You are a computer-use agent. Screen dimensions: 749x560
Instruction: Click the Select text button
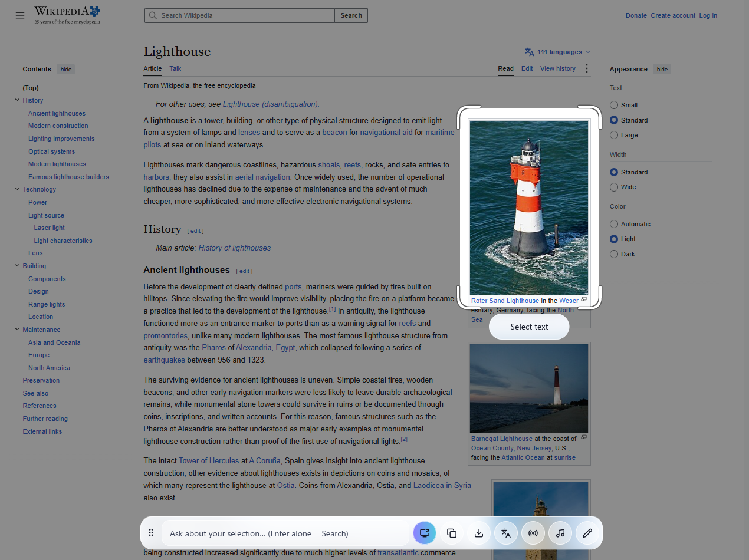coord(529,327)
